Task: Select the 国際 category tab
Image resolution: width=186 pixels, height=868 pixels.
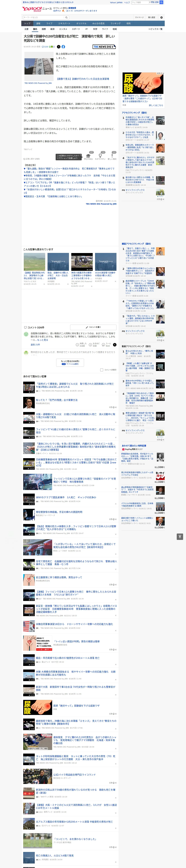Action: (x=44, y=29)
